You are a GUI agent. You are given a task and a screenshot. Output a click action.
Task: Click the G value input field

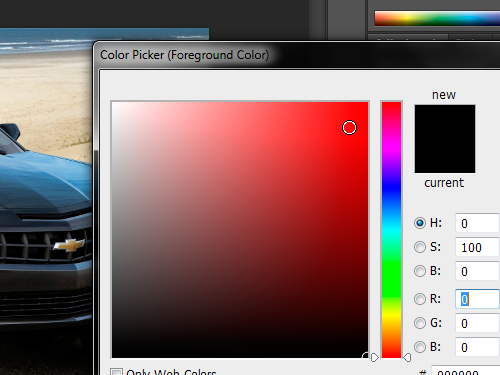click(x=477, y=323)
